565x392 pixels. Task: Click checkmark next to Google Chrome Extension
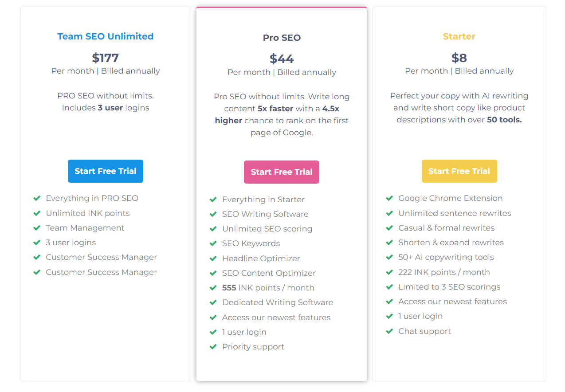click(x=389, y=198)
